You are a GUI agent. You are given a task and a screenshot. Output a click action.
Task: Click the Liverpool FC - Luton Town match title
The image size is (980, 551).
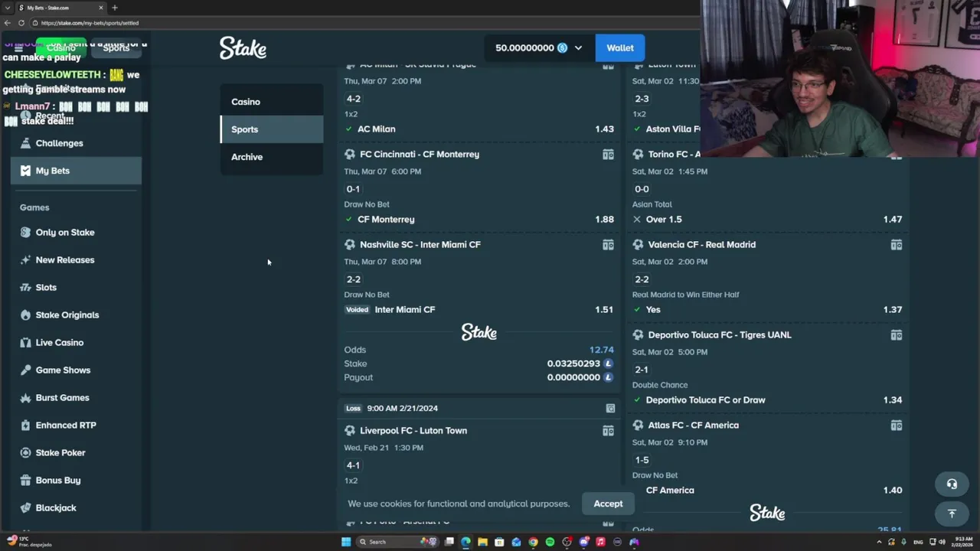click(413, 431)
